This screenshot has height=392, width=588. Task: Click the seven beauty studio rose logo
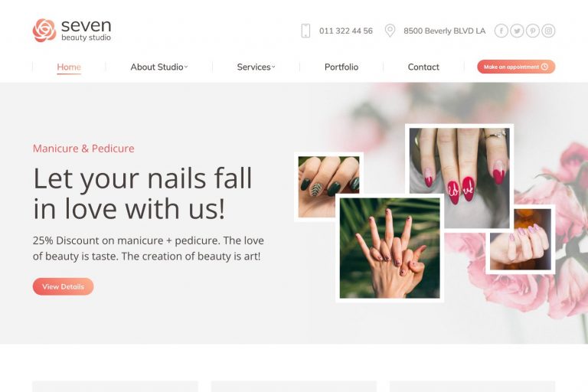click(x=44, y=30)
